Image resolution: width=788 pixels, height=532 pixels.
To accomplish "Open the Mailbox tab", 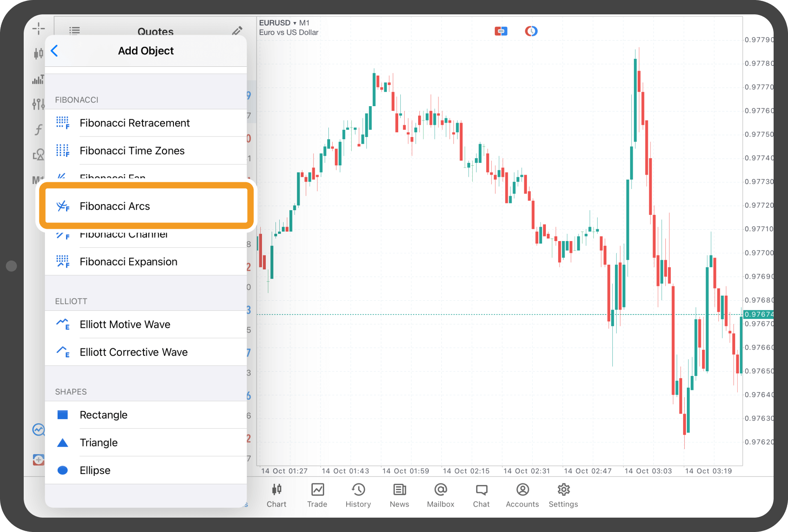I will click(441, 495).
